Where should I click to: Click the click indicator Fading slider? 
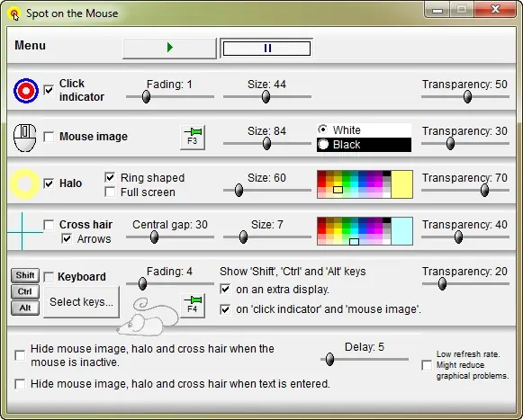[x=170, y=97]
